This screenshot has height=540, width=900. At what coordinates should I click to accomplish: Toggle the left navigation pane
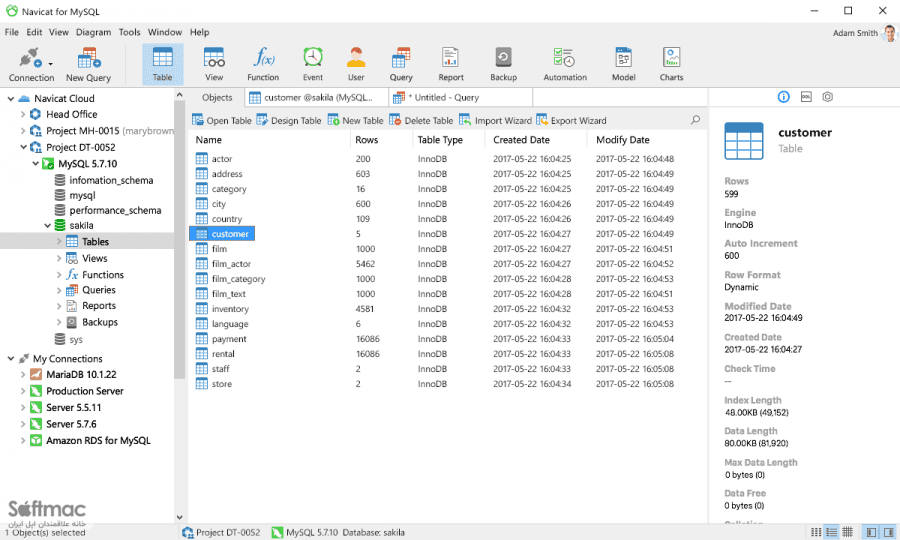click(871, 532)
